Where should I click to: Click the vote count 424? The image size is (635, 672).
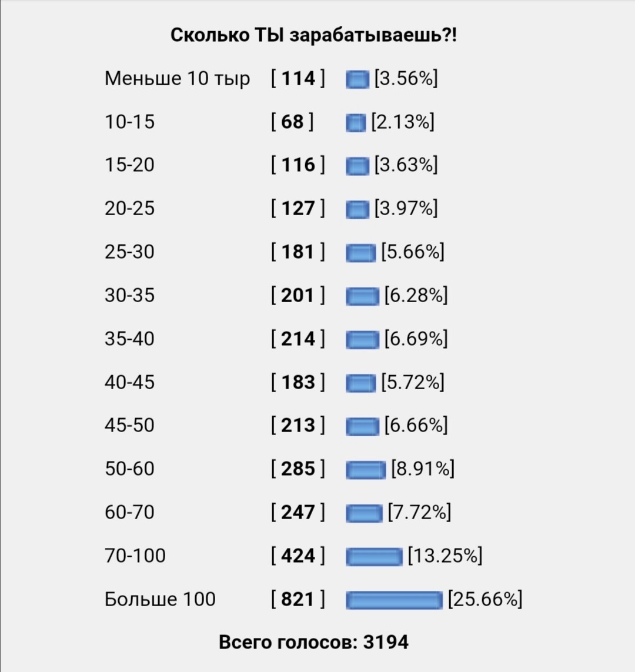(x=298, y=556)
